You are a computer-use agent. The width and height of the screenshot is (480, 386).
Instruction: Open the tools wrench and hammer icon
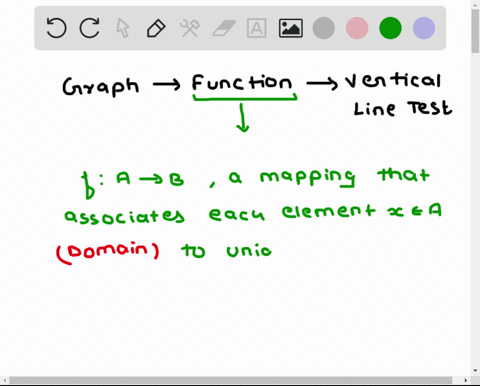coord(190,28)
